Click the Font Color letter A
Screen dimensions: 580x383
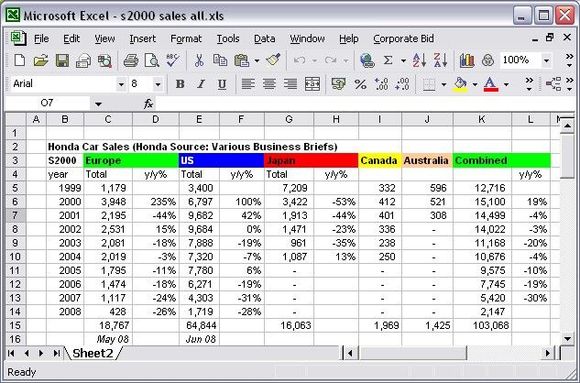491,84
